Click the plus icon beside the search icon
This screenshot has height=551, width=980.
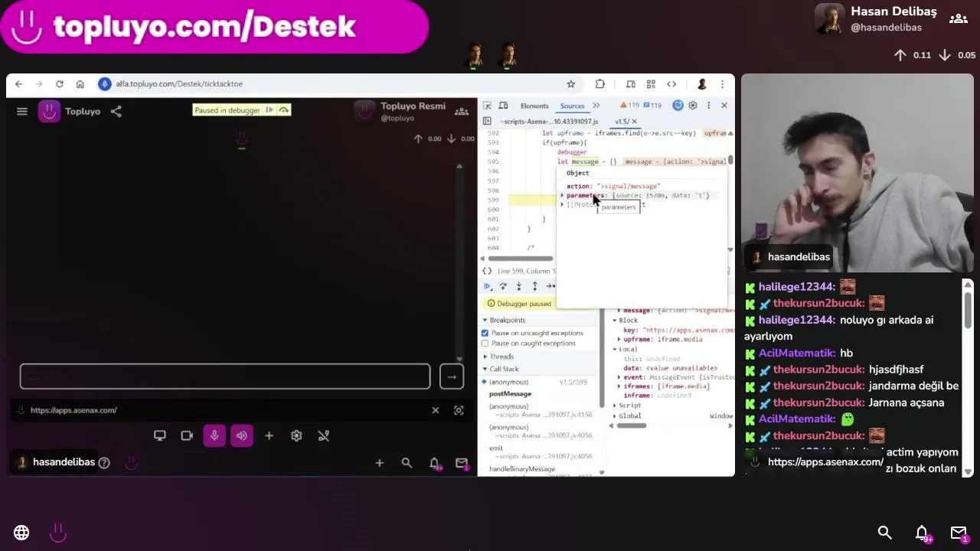(x=379, y=462)
